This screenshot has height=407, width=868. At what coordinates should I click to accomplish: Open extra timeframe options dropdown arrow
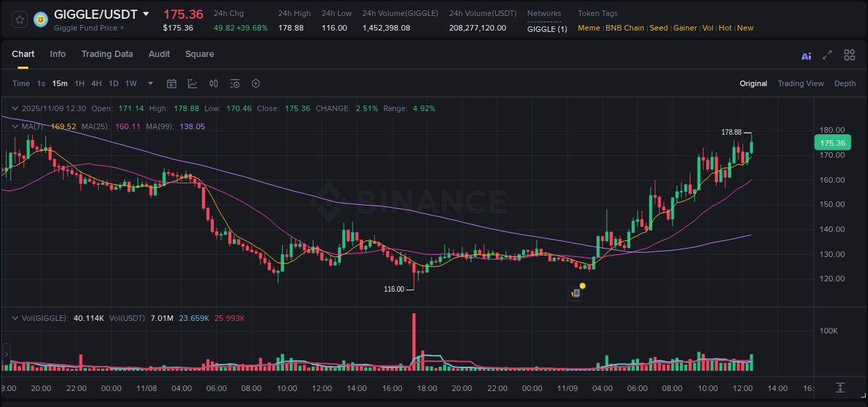[149, 83]
